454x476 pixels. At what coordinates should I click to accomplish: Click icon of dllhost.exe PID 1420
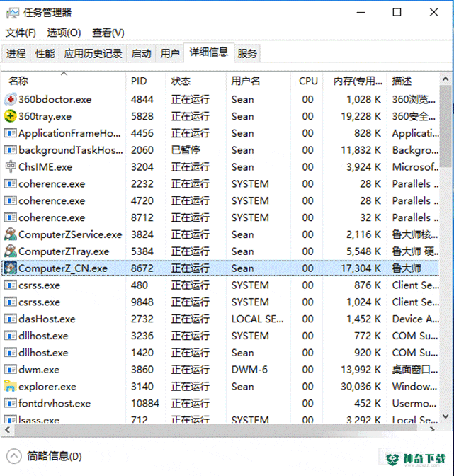click(x=11, y=353)
